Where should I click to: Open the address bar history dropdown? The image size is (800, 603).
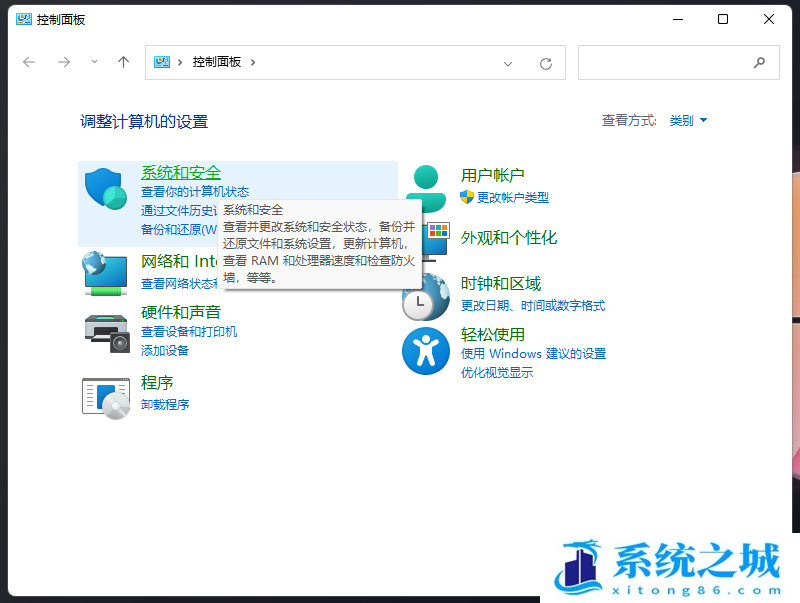pos(508,63)
